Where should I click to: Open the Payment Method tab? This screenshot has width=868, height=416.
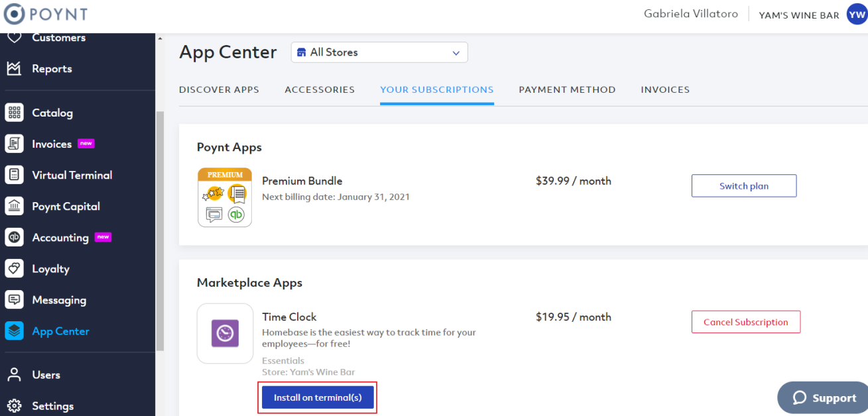567,89
